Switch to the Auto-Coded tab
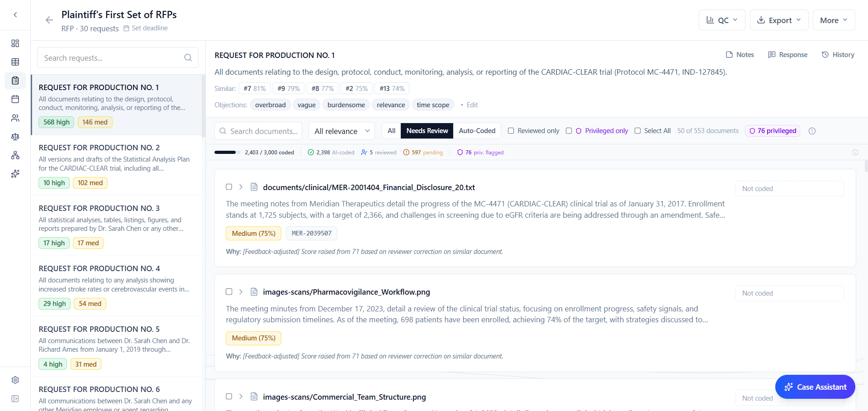 coord(477,130)
